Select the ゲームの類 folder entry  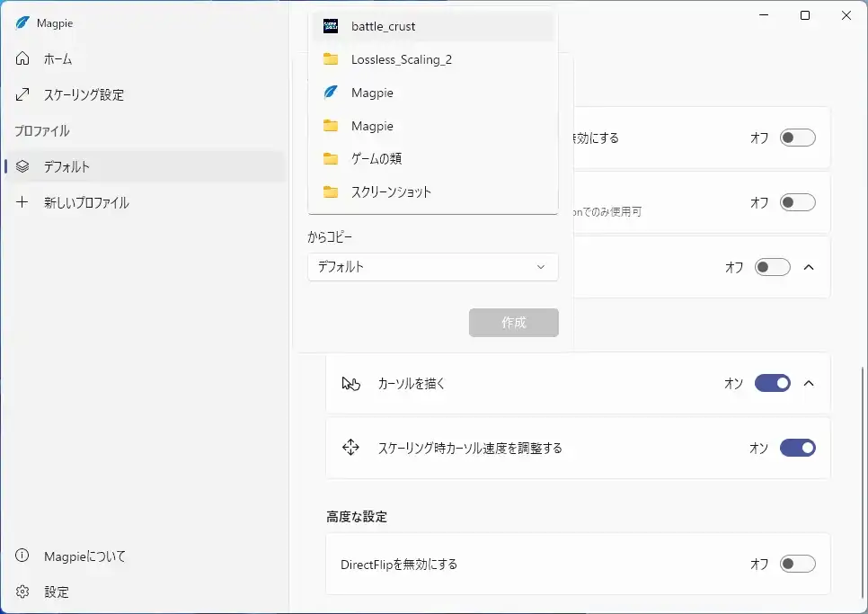(376, 159)
